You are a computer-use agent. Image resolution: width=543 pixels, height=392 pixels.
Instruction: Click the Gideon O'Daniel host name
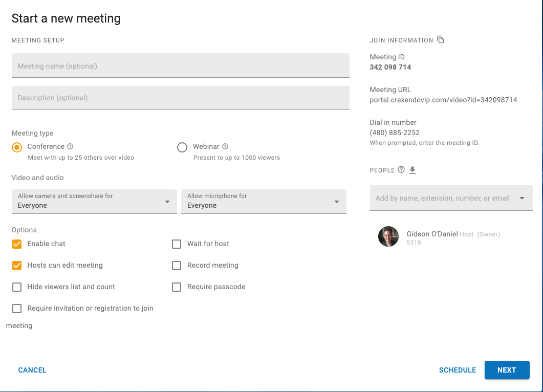point(432,234)
